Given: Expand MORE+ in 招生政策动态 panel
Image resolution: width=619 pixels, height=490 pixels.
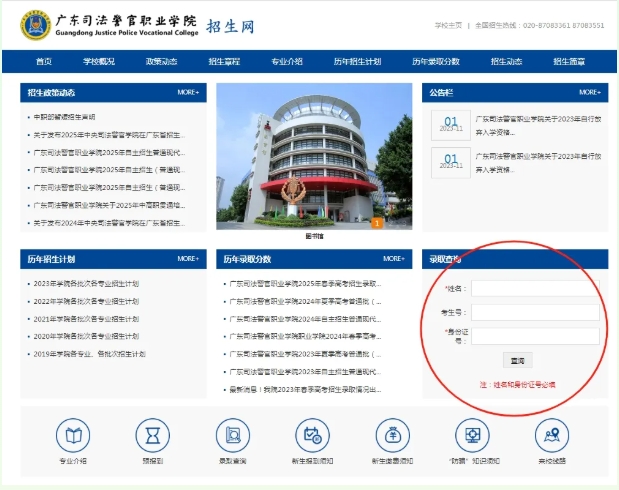Looking at the screenshot, I should pyautogui.click(x=188, y=92).
